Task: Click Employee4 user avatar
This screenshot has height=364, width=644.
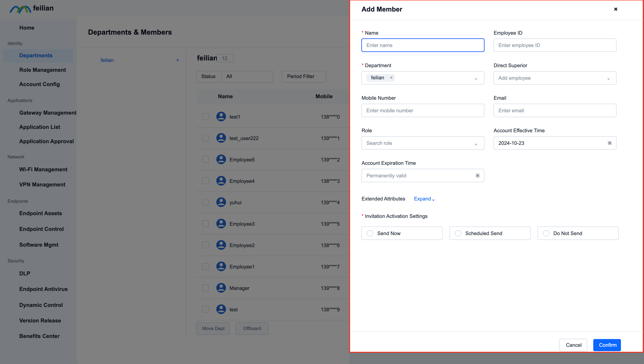Action: [x=221, y=181]
